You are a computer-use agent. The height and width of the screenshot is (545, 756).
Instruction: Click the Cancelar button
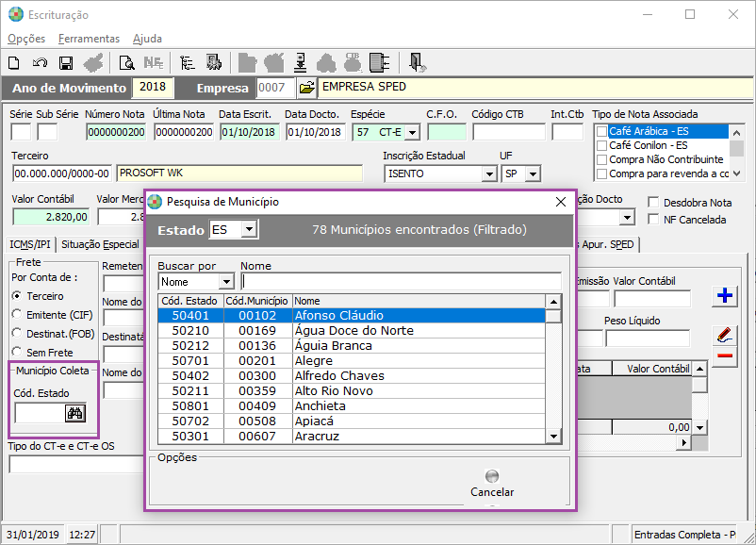(x=492, y=485)
